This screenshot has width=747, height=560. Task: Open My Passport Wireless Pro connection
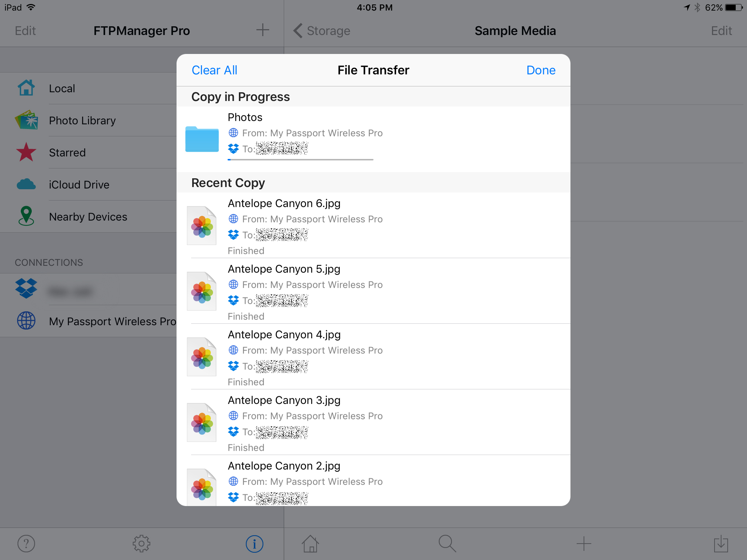[88, 321]
